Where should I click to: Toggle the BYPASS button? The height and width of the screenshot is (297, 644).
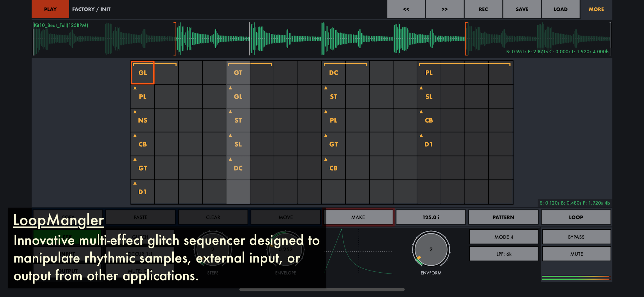[x=576, y=237]
